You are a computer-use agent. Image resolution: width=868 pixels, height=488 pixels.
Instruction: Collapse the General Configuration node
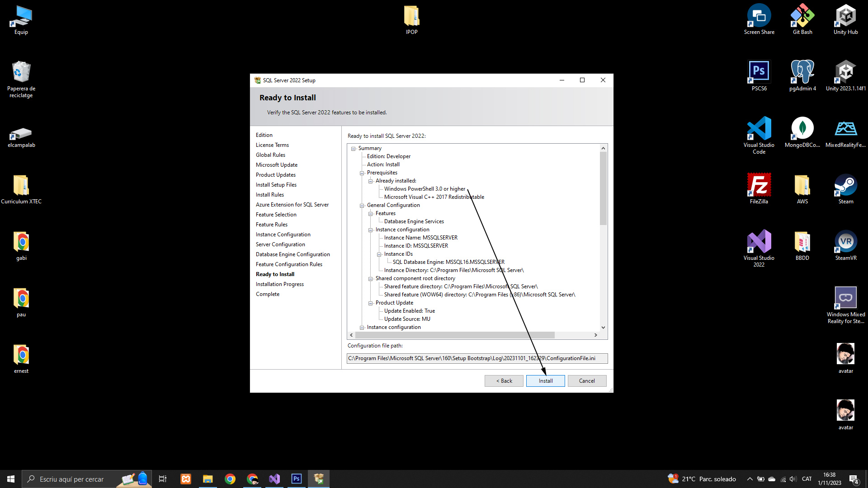point(362,206)
